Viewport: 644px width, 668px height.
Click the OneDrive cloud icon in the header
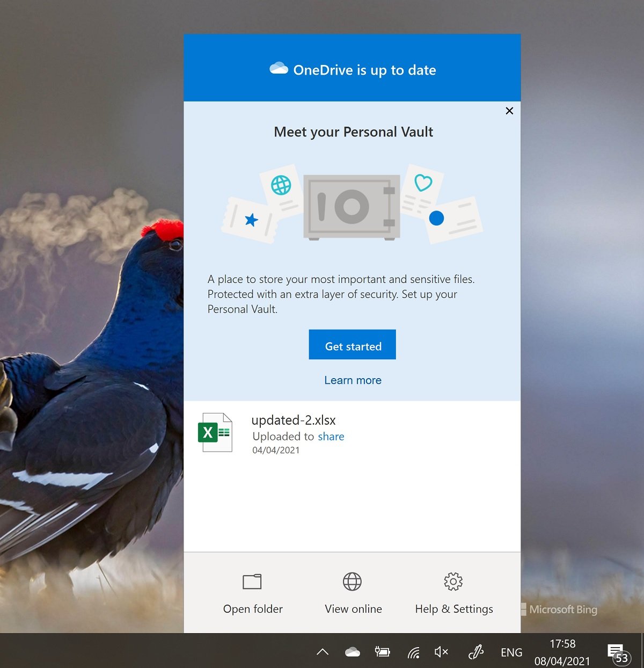tap(277, 68)
